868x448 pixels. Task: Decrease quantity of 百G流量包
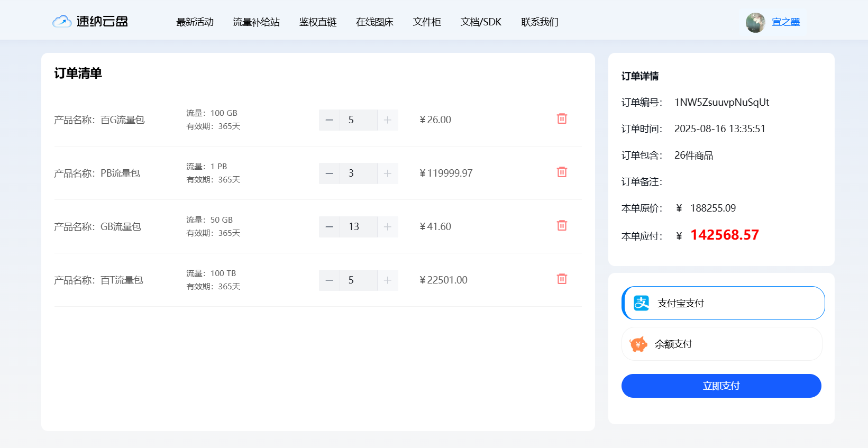330,120
